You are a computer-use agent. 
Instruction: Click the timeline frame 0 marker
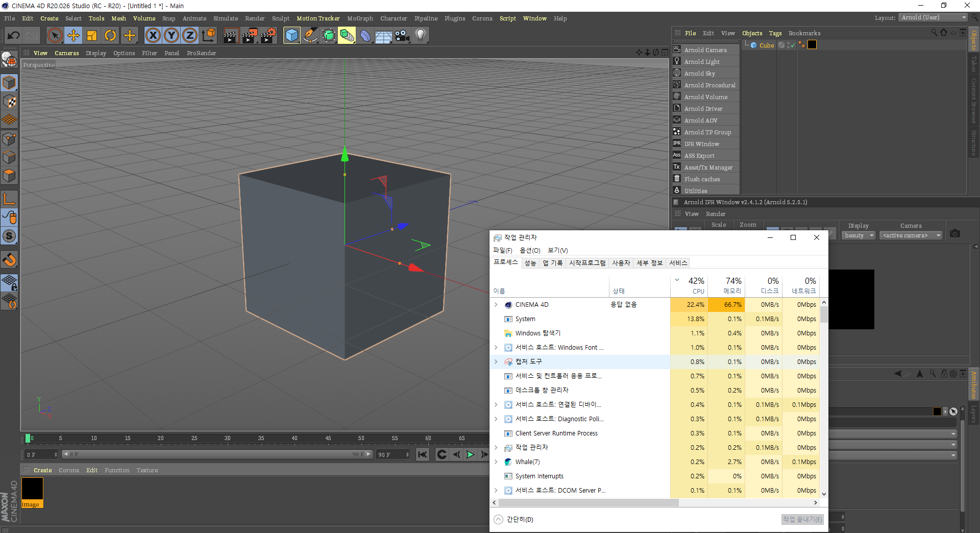coord(28,438)
